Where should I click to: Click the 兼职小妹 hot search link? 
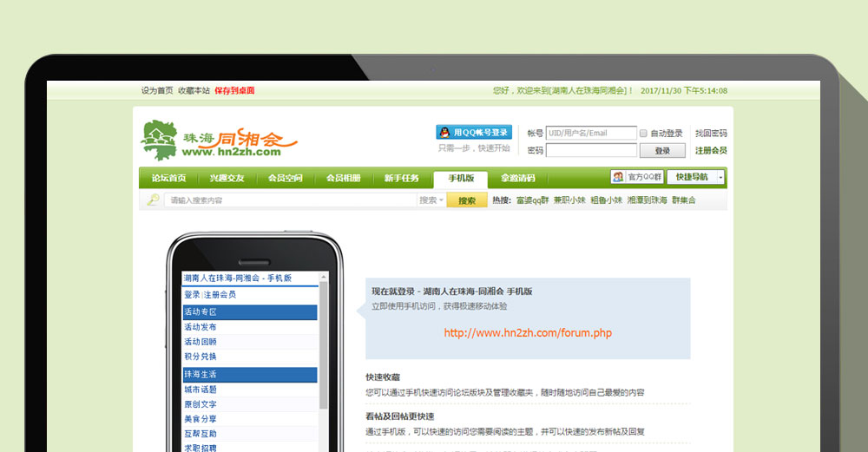(x=569, y=200)
